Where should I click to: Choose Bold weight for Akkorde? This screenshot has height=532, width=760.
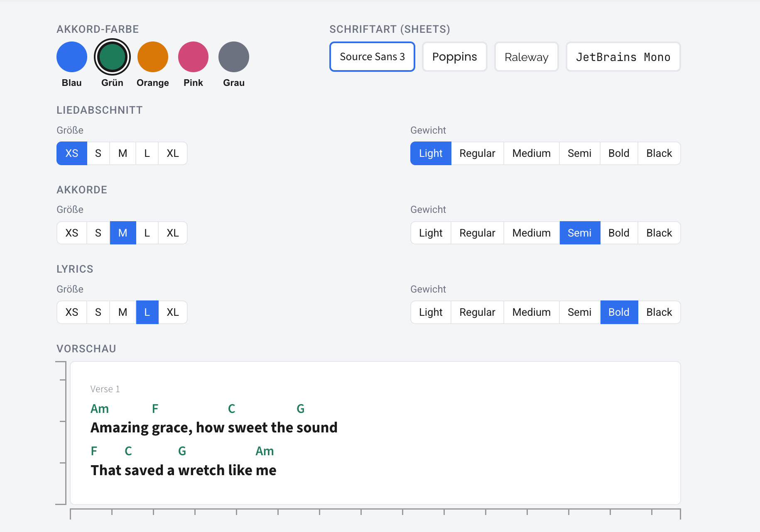coord(619,233)
